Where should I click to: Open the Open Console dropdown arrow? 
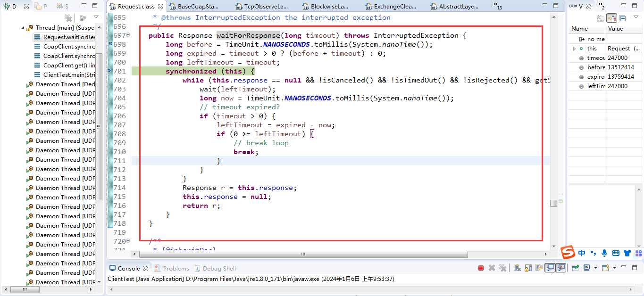(x=614, y=268)
